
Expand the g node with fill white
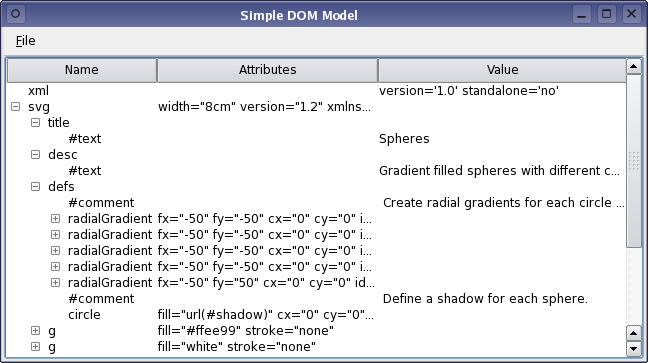(36, 346)
